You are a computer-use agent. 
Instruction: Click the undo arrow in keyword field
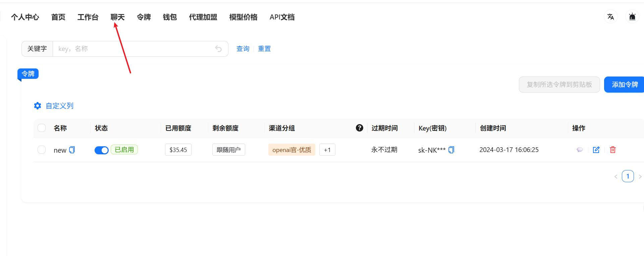218,49
